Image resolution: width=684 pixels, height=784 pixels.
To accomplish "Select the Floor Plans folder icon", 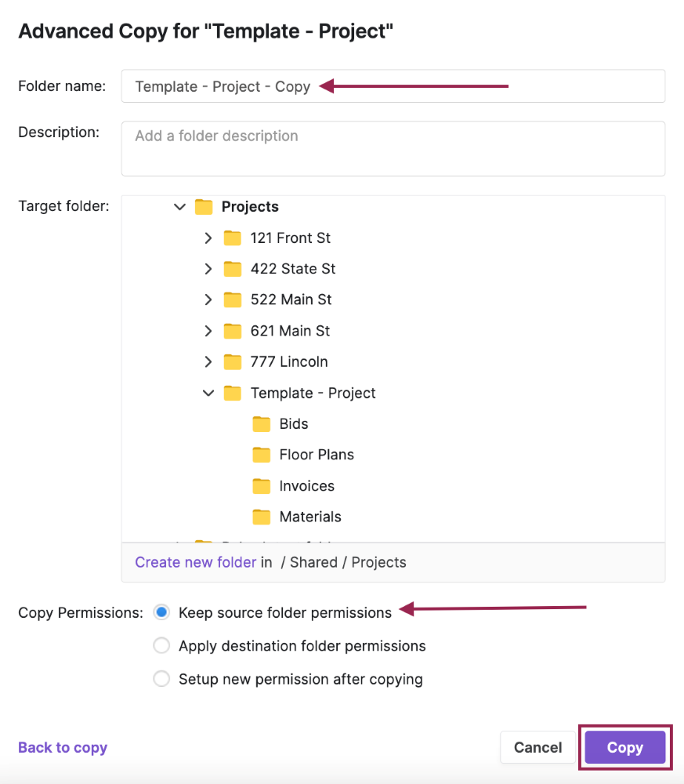I will [262, 455].
